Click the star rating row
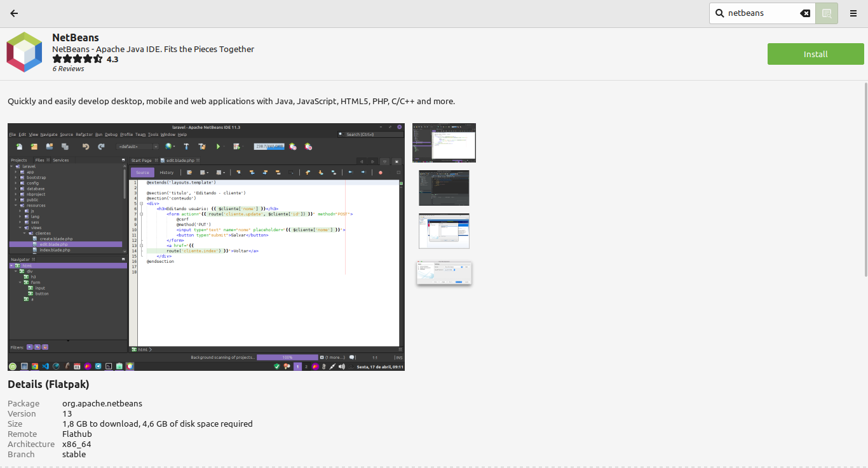Viewport: 868px width, 468px height. [x=77, y=59]
